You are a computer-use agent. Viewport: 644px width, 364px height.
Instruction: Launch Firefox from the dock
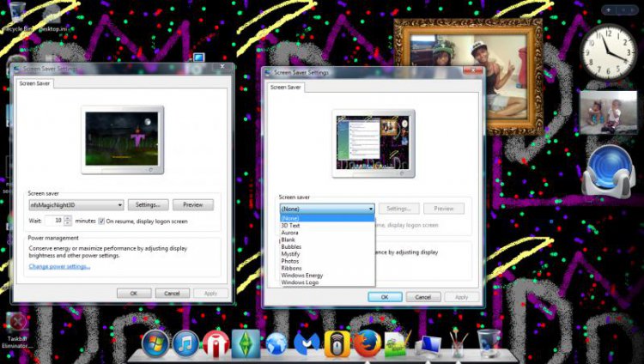[368, 343]
